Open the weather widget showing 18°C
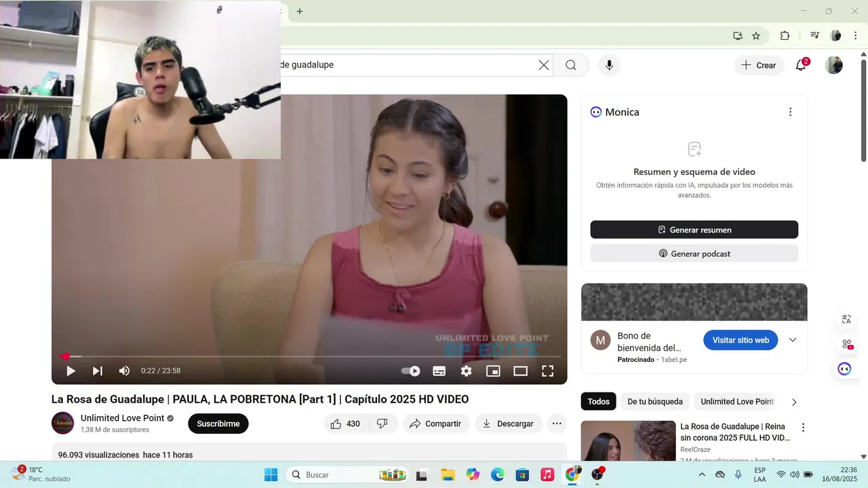 tap(41, 474)
